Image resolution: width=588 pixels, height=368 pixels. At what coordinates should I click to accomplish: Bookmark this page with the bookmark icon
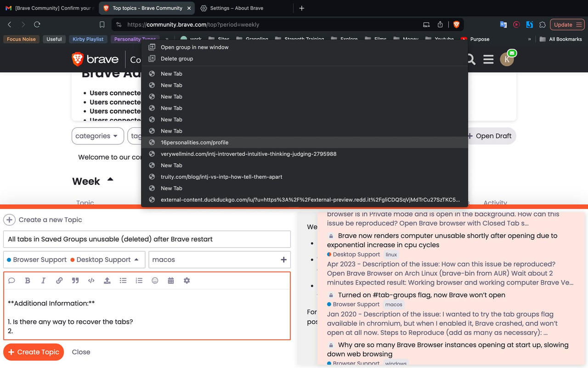click(102, 24)
